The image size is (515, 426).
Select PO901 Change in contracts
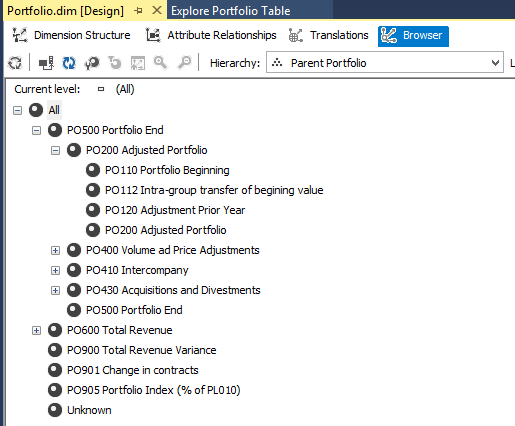tap(133, 370)
